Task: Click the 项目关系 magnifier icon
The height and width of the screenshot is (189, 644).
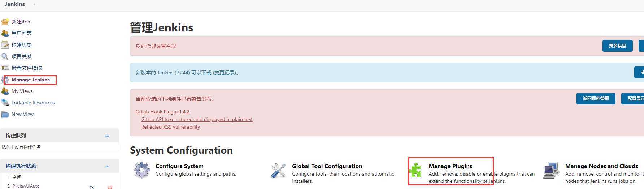Action: [x=5, y=56]
